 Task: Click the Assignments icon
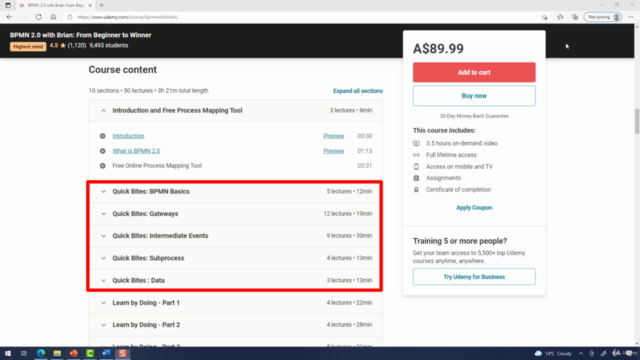click(416, 178)
